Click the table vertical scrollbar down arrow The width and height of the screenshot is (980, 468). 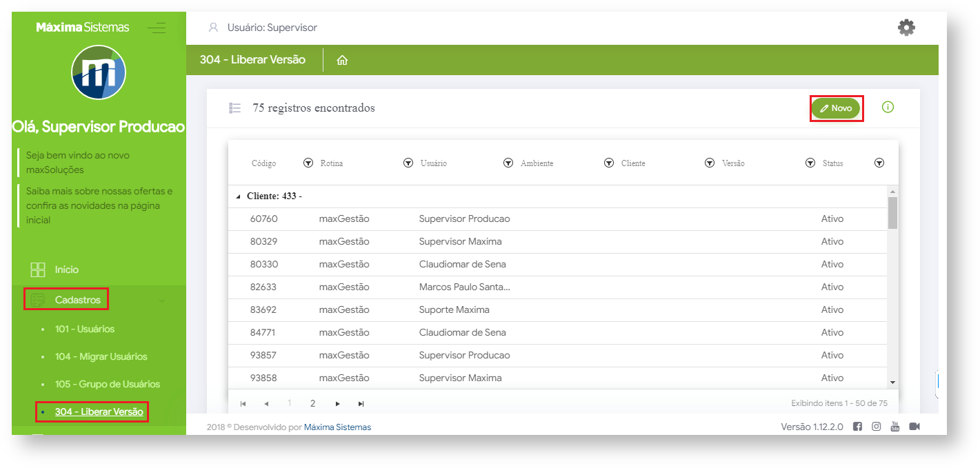point(892,382)
